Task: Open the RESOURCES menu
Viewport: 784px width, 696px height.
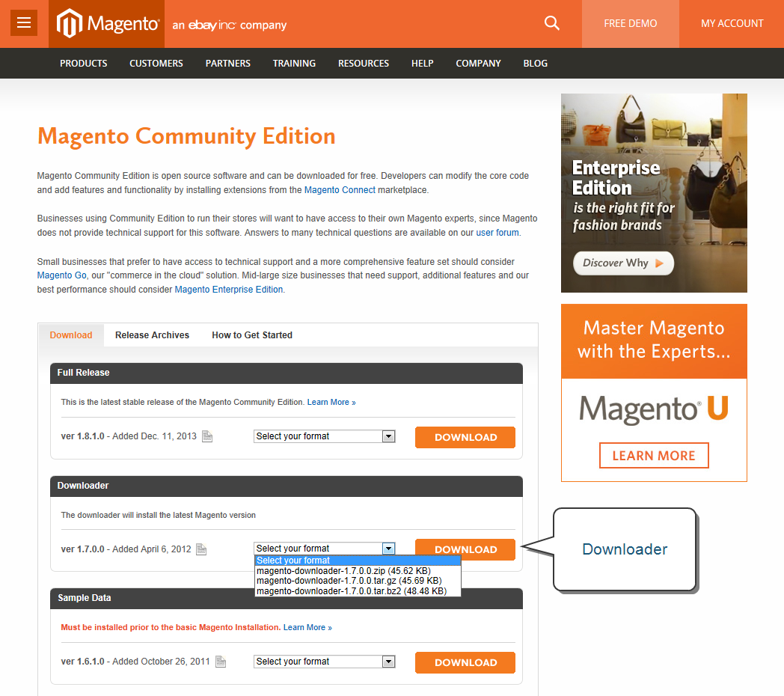Action: (364, 64)
